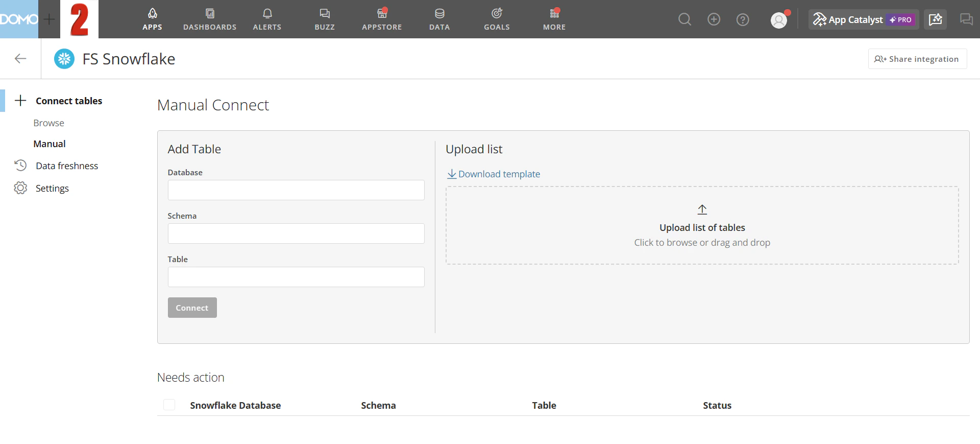Click the Data freshness history icon
The height and width of the screenshot is (444, 980).
(20, 166)
